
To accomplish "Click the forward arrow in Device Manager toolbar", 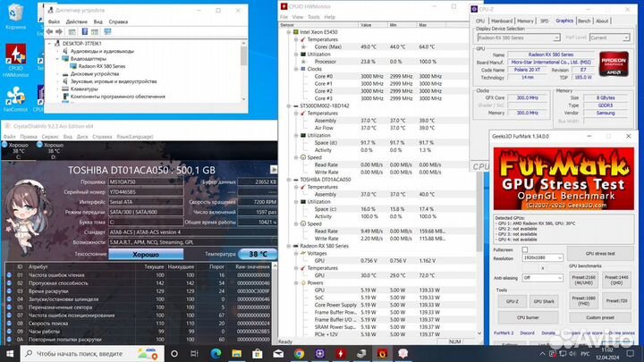I will coord(59,31).
